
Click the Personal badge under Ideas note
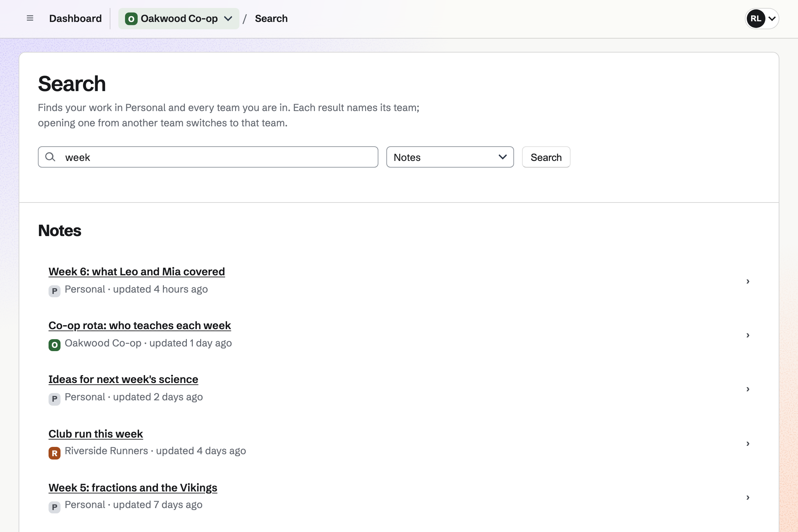(x=54, y=399)
